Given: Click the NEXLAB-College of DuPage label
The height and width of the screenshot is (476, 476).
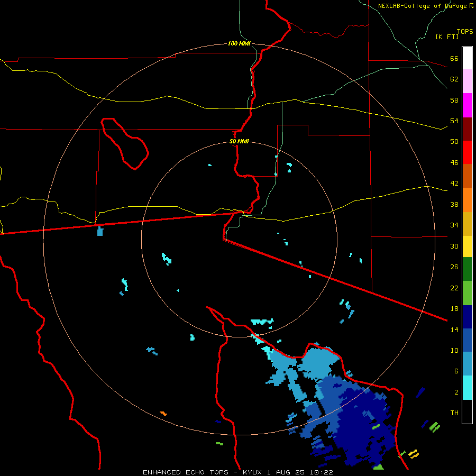Looking at the screenshot, I should point(425,6).
